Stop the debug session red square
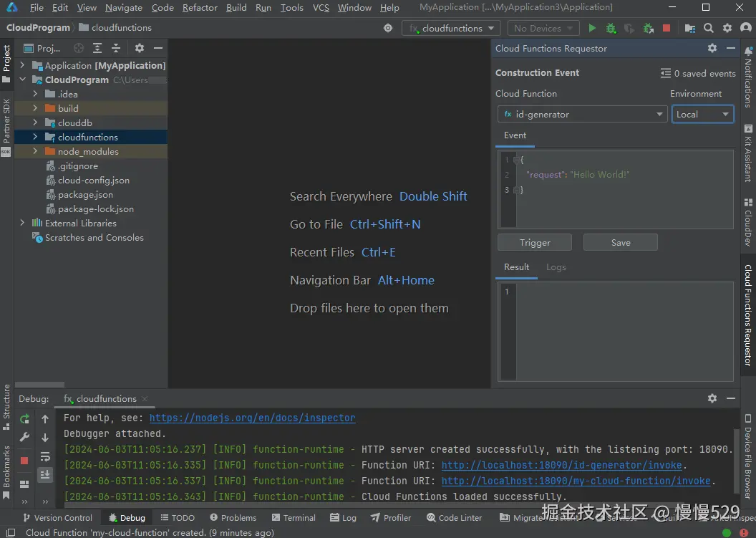756x538 pixels. click(24, 461)
